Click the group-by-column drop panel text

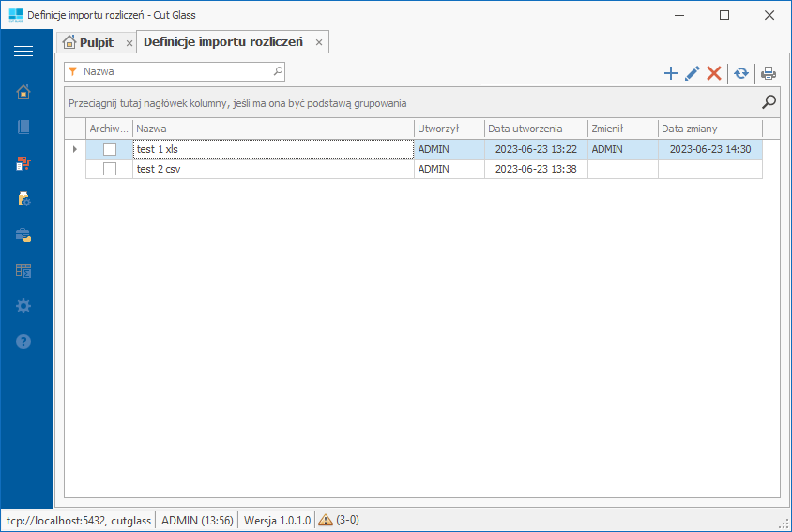pos(237,103)
